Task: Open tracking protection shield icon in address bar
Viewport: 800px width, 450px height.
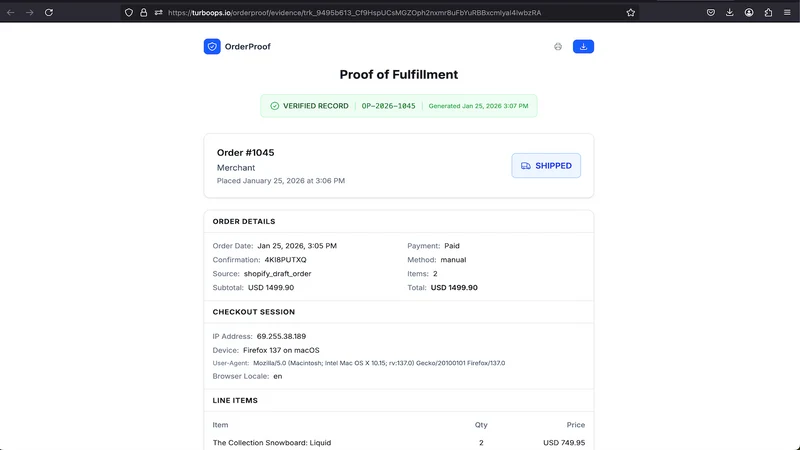Action: [129, 12]
